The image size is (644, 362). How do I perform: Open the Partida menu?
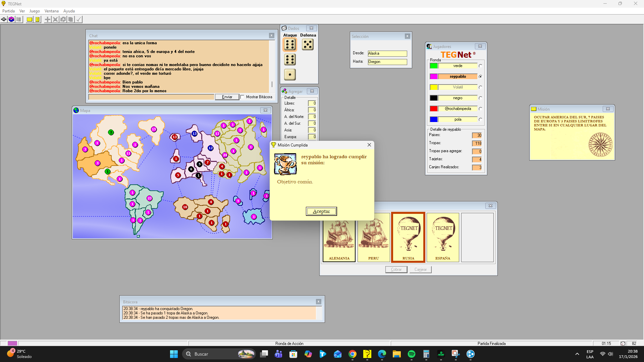[8, 11]
